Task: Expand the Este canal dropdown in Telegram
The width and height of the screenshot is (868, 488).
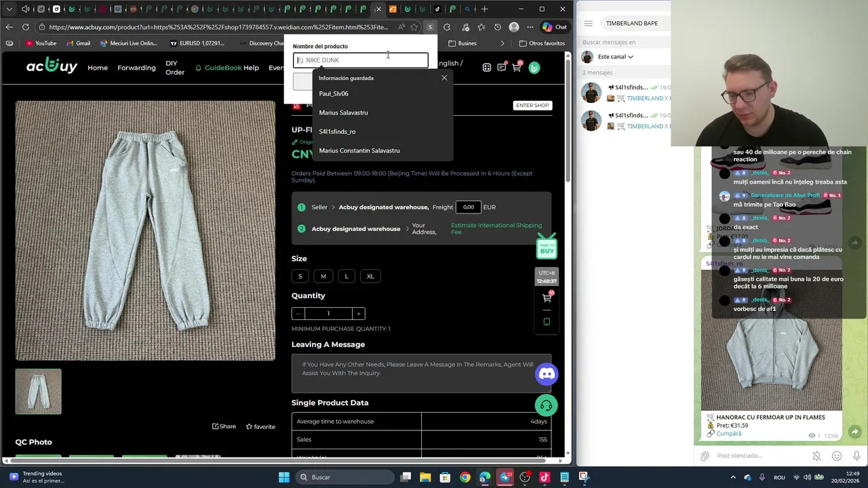Action: [616, 57]
